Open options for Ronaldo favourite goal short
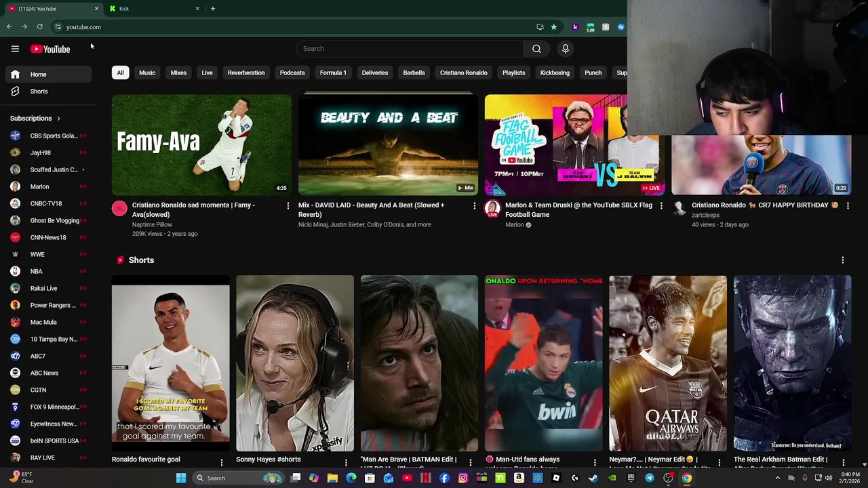The height and width of the screenshot is (488, 868). point(221,462)
